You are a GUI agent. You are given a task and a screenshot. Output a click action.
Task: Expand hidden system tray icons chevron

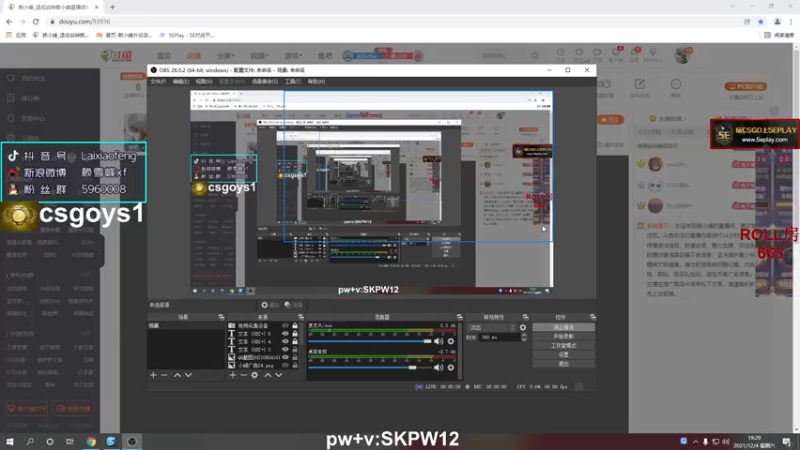(x=695, y=442)
